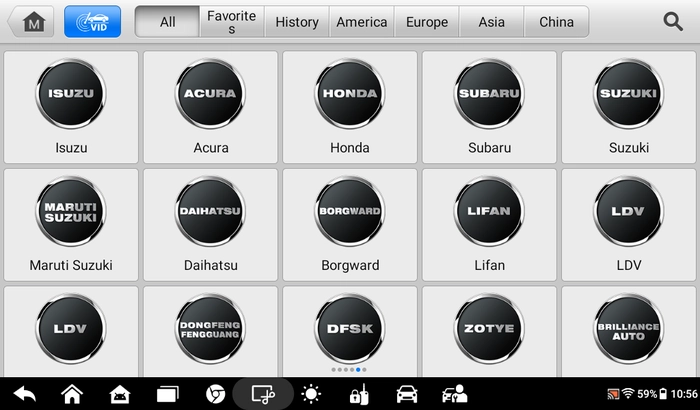Choose the Honda brand badge

pos(350,93)
